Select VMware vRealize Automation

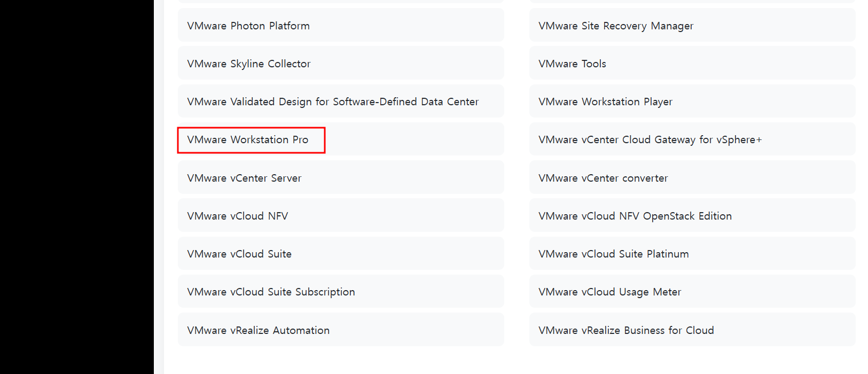[341, 330]
